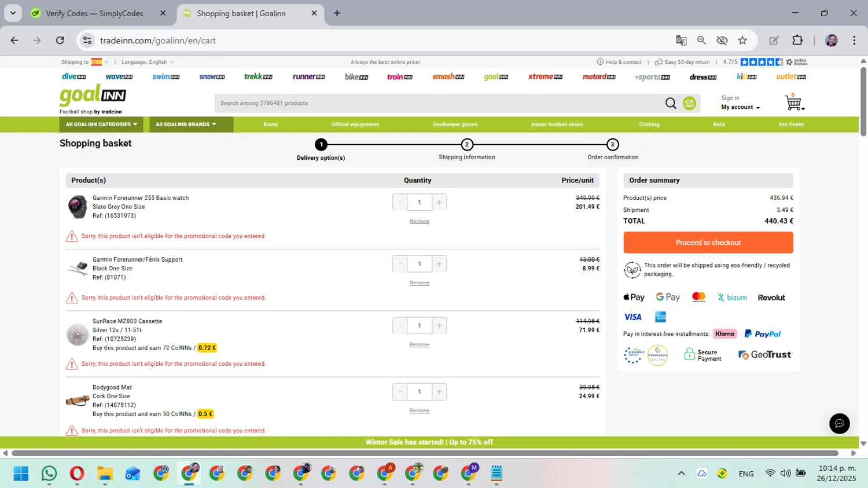Click the browser address bar URL
Screen dimensions: 868x488
click(x=158, y=41)
